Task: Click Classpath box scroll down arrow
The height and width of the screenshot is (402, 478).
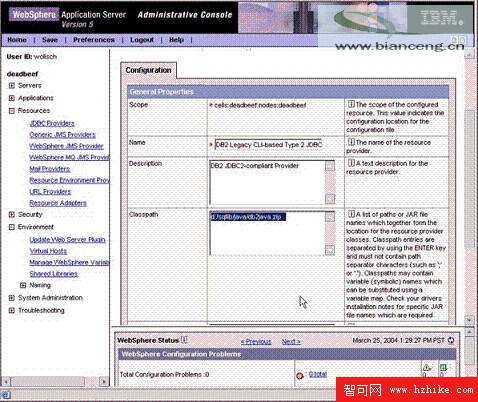Action: point(330,250)
